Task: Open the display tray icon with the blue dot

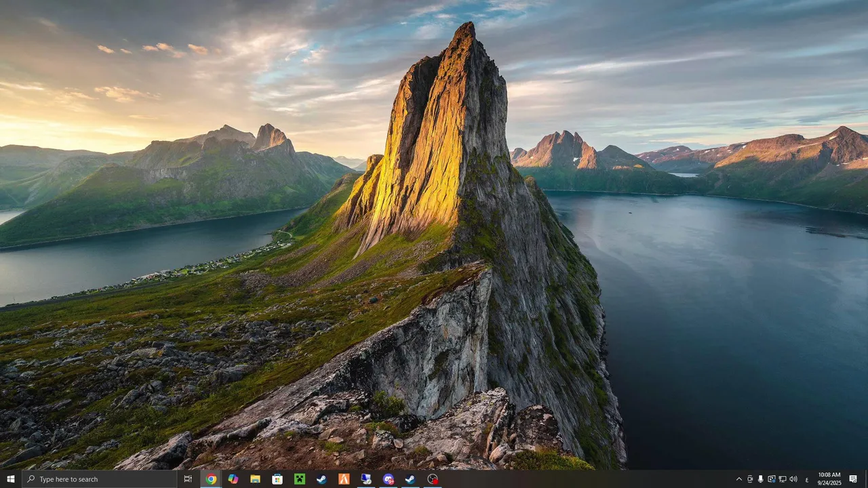Action: 772,479
